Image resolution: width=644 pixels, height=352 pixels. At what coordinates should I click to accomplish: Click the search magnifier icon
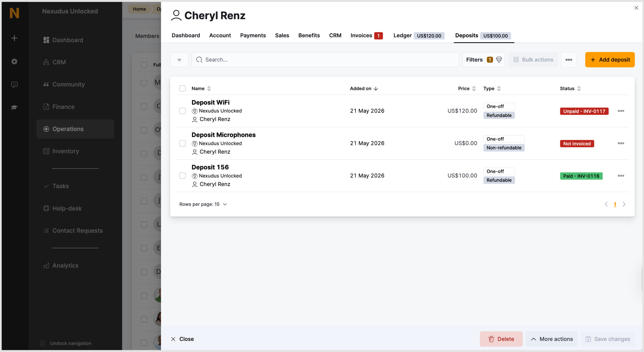pyautogui.click(x=199, y=60)
